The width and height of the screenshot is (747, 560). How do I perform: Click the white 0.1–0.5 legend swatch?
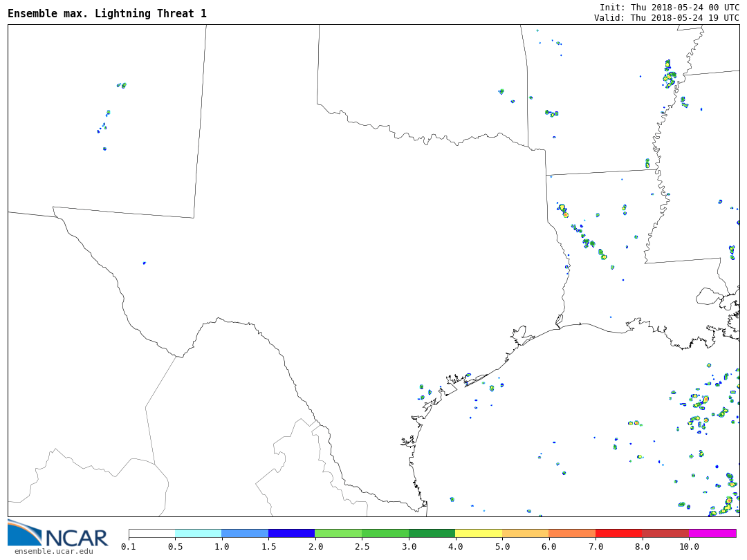tap(151, 534)
